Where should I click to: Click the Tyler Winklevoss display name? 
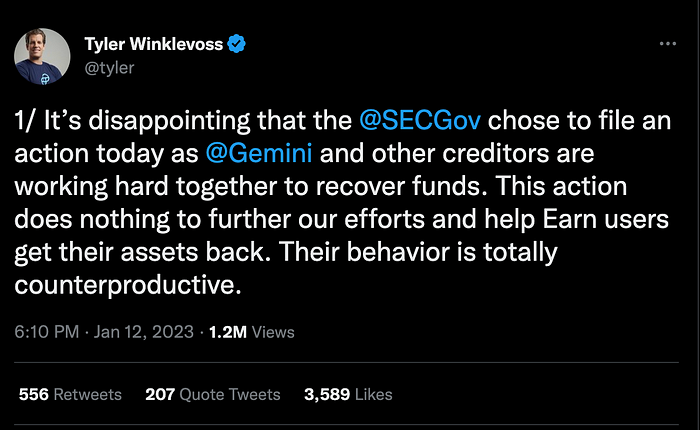154,44
